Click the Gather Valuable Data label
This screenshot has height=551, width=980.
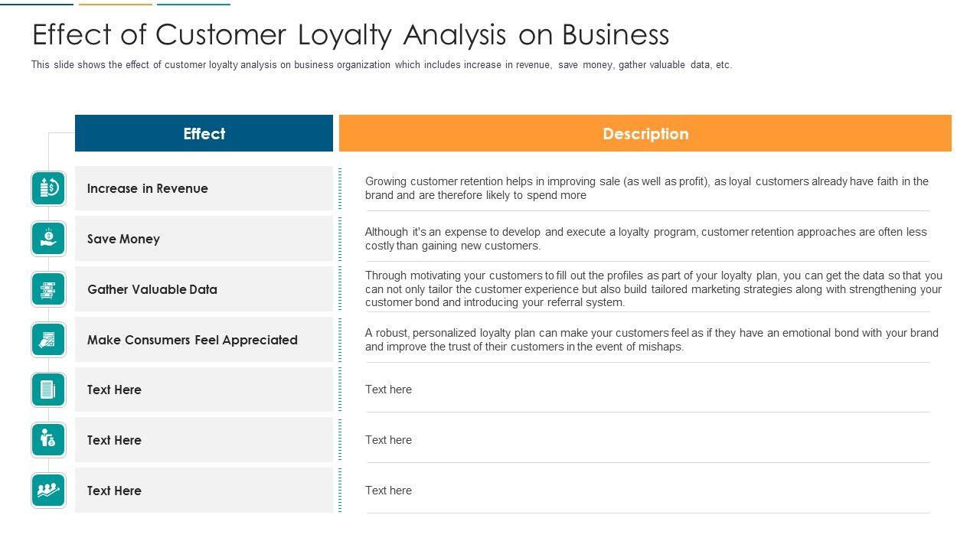(x=152, y=289)
